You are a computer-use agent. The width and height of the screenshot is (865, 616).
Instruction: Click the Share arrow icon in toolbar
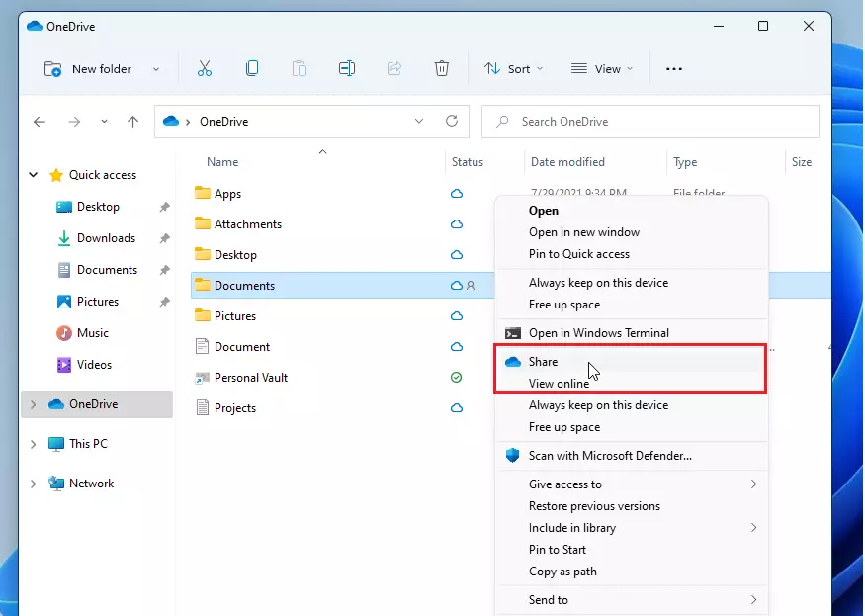click(x=393, y=68)
